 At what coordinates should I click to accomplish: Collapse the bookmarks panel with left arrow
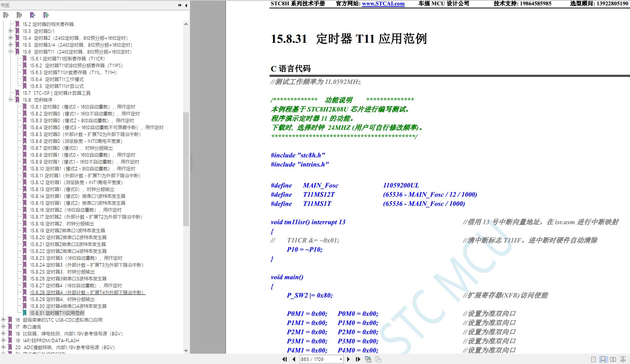coord(186,5)
